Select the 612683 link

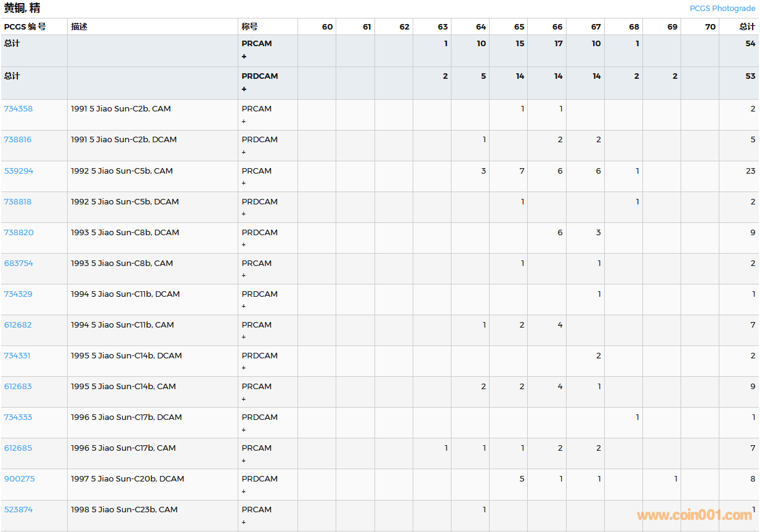point(18,387)
